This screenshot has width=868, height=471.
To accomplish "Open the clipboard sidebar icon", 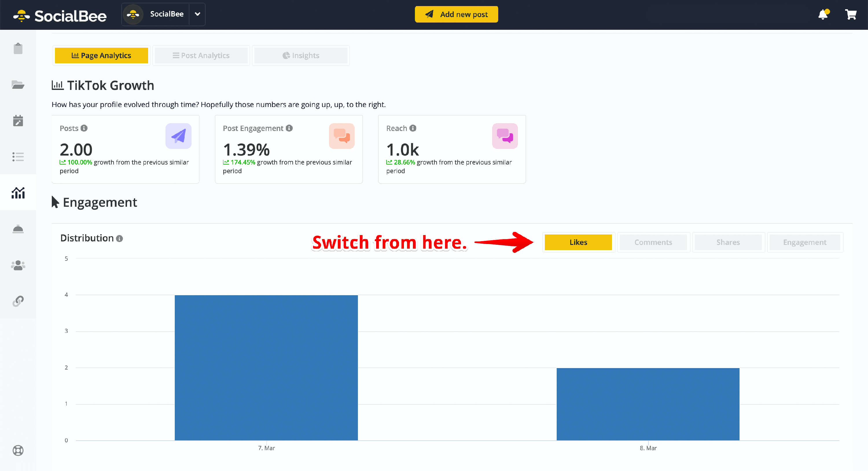I will click(x=18, y=49).
